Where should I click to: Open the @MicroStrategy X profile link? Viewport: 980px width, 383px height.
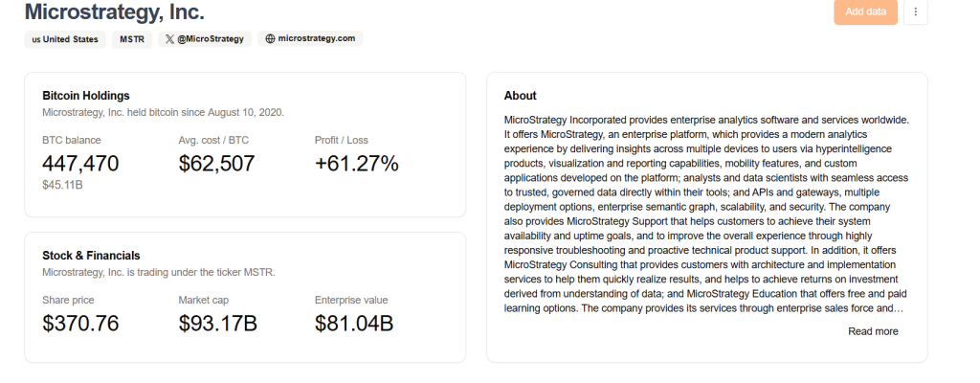pos(205,39)
